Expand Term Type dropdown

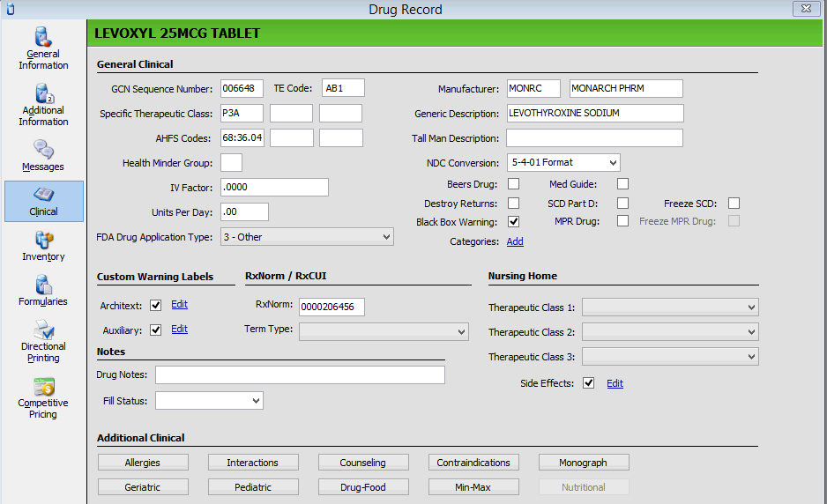(384, 331)
